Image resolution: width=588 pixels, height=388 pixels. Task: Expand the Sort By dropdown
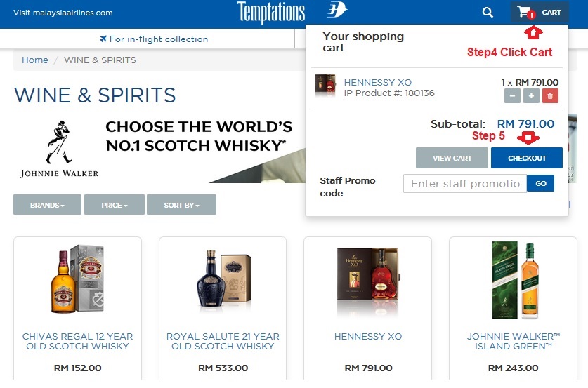click(x=181, y=205)
